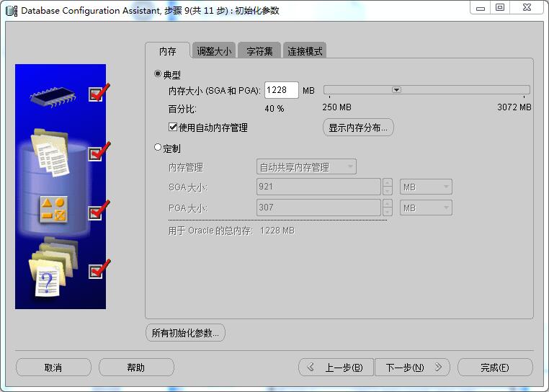Click the 显示内存分布... button
This screenshot has height=392, width=549.
358,128
